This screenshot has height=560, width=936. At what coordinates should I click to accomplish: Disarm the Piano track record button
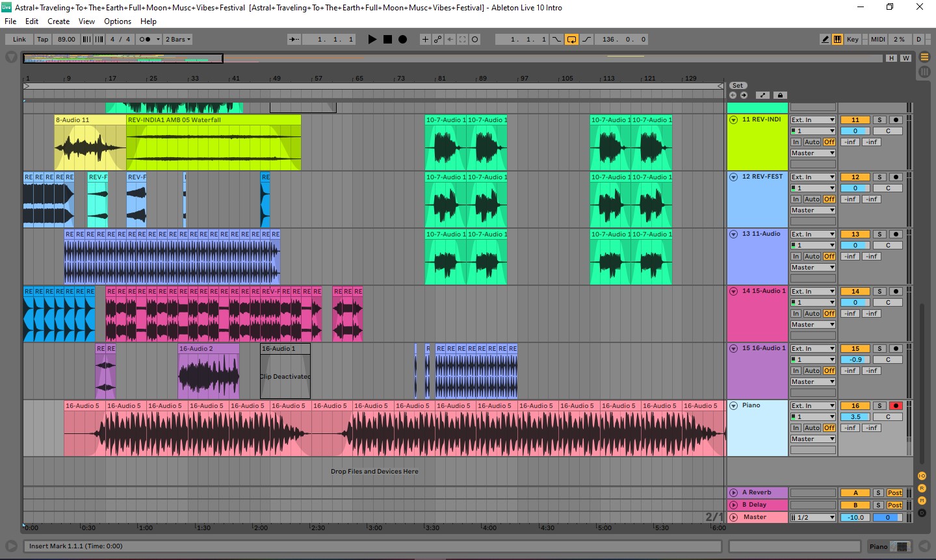click(x=896, y=406)
